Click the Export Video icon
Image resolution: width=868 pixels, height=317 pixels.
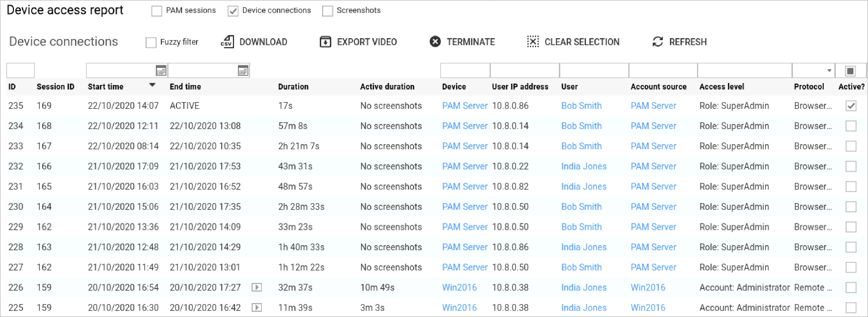[x=325, y=42]
